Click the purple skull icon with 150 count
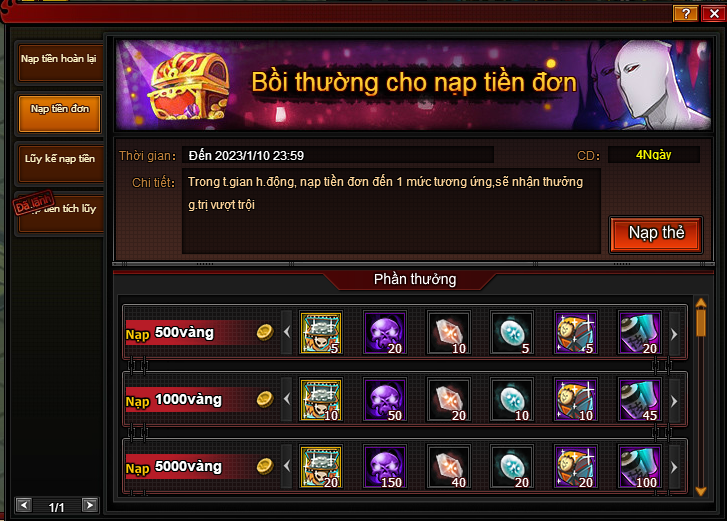Screen dimensions: 727x521 [x=385, y=466]
